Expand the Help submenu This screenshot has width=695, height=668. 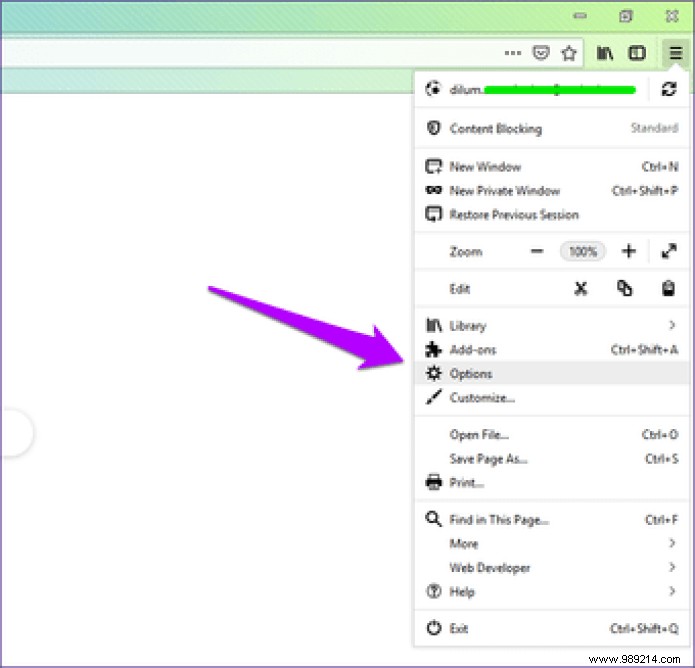point(552,591)
